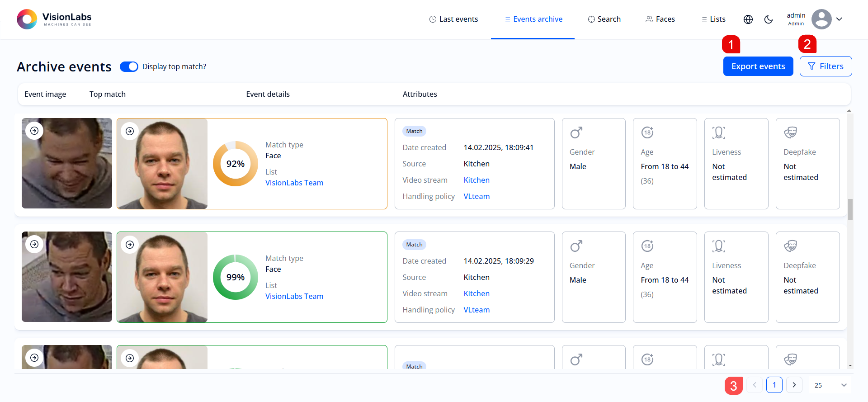Screen dimensions: 868x402
Task: Click the globe language icon
Action: [748, 19]
